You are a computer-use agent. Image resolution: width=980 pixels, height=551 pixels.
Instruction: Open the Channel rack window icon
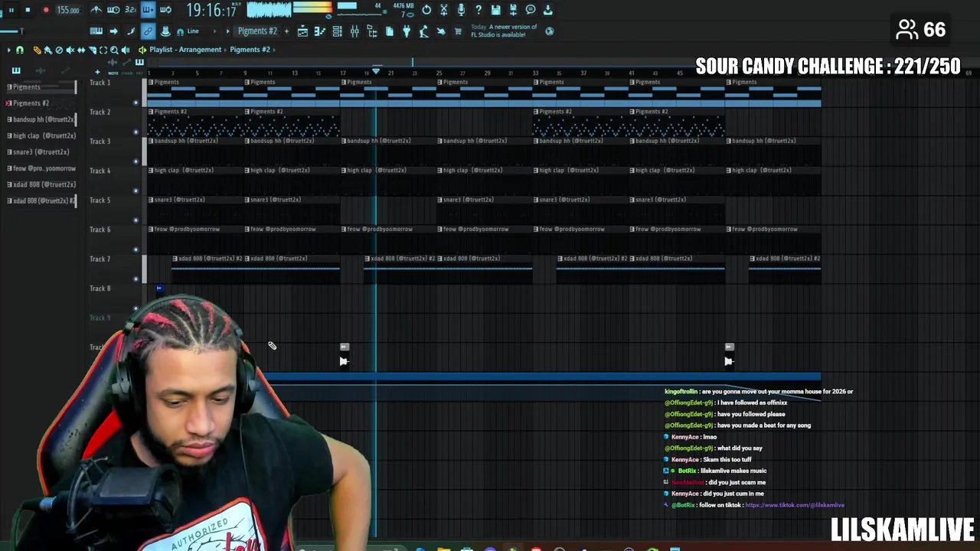(x=338, y=31)
